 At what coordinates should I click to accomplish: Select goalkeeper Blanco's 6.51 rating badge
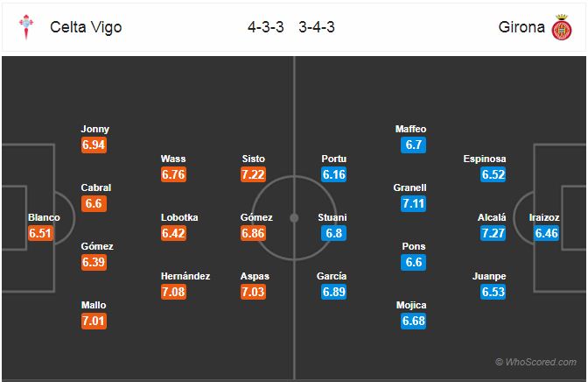[40, 233]
